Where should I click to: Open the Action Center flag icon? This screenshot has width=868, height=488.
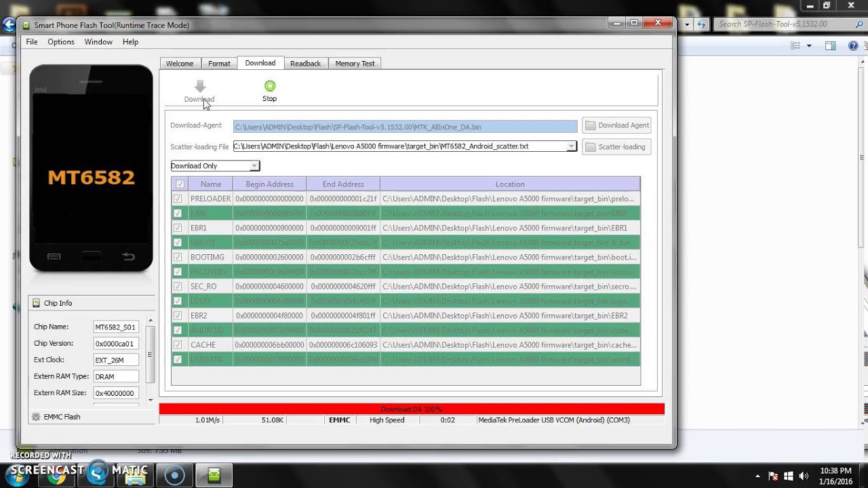tap(773, 476)
